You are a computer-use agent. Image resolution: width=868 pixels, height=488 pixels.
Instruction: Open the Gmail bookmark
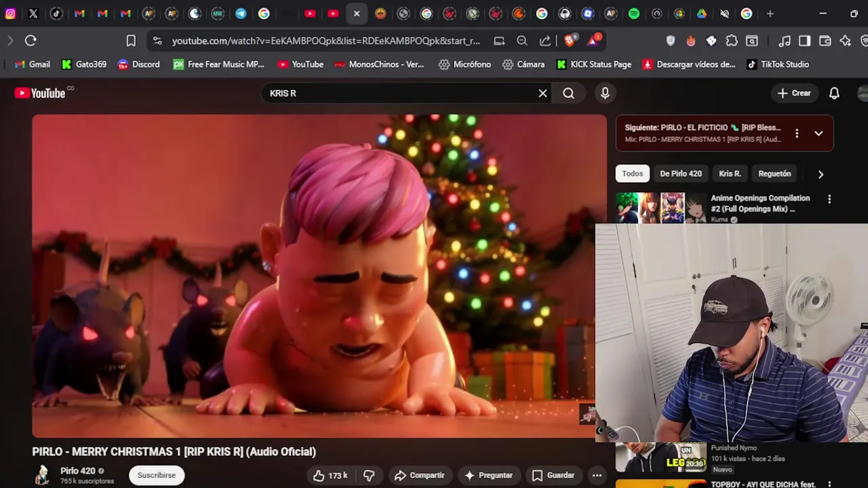(x=33, y=64)
